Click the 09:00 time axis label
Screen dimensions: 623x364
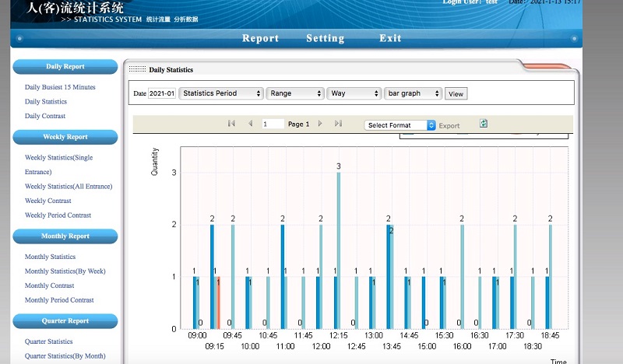coord(197,335)
